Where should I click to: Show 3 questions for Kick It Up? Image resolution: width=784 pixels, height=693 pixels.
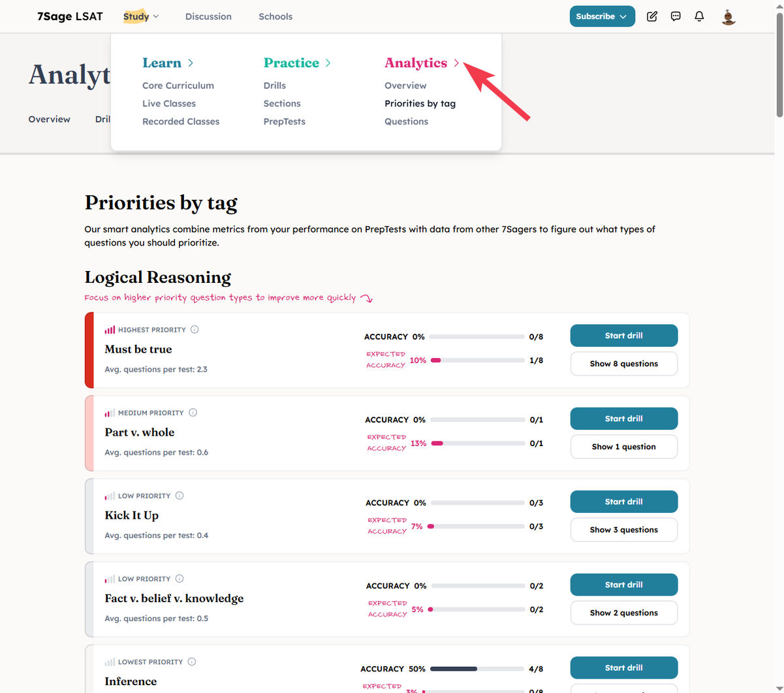pyautogui.click(x=623, y=530)
